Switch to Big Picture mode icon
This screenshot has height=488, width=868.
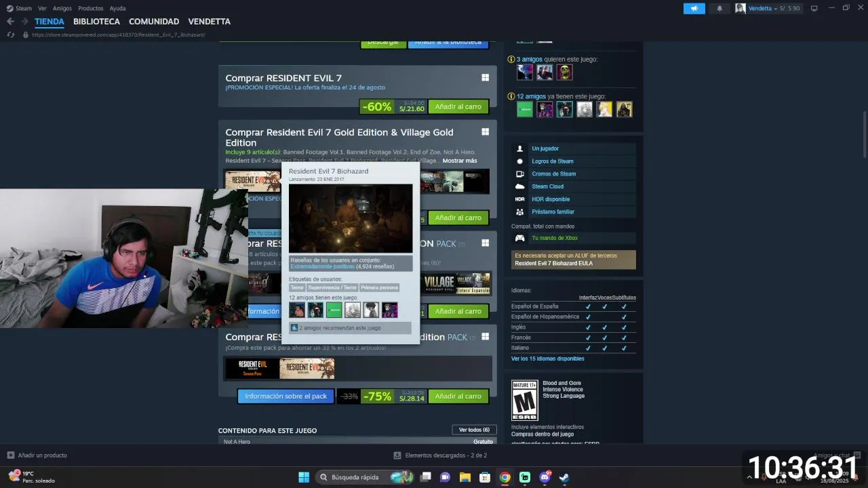point(814,8)
